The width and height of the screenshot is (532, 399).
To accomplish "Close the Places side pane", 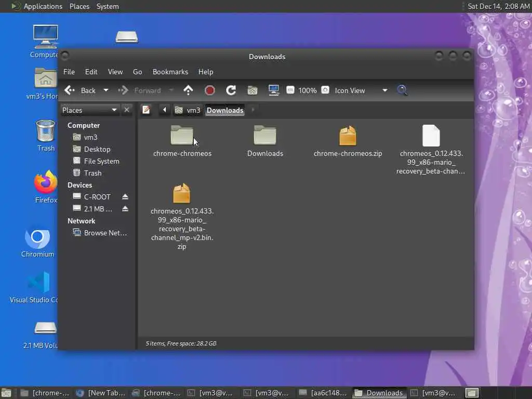I will (x=127, y=110).
